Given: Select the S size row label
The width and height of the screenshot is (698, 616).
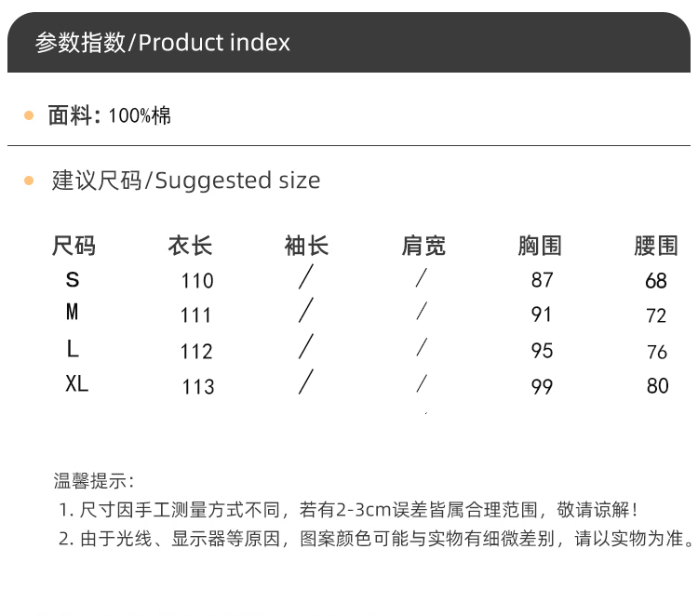Looking at the screenshot, I should coord(73,279).
